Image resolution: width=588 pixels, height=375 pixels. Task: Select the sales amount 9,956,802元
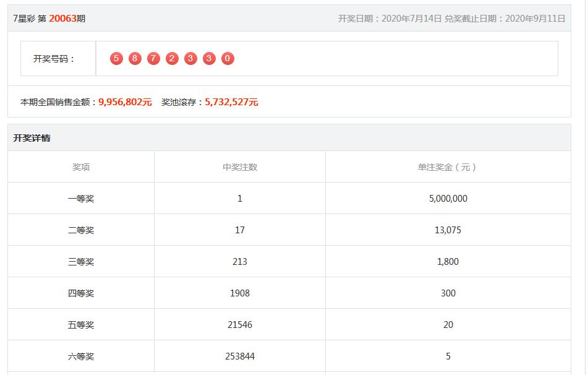125,102
